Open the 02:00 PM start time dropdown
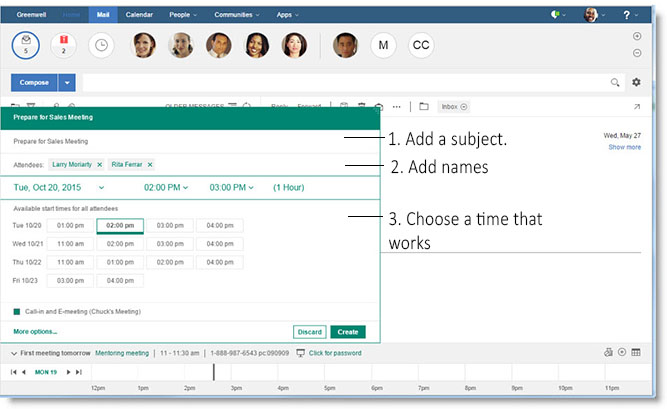 coord(166,188)
